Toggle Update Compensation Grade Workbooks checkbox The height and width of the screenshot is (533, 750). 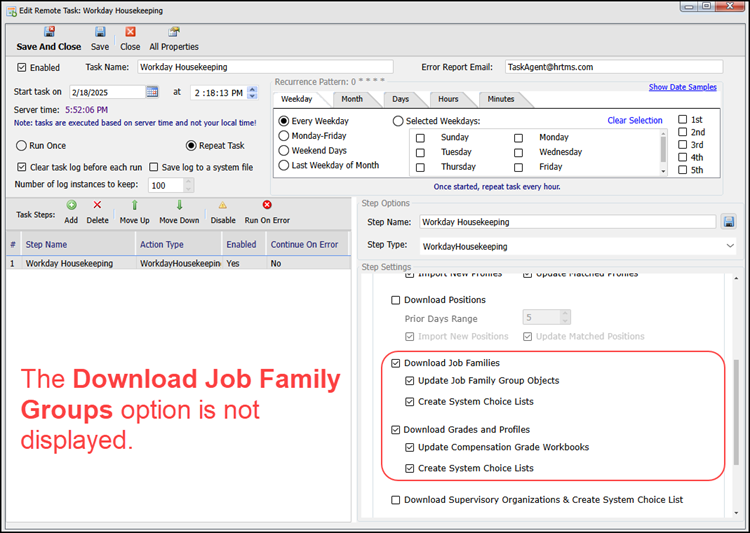coord(409,447)
